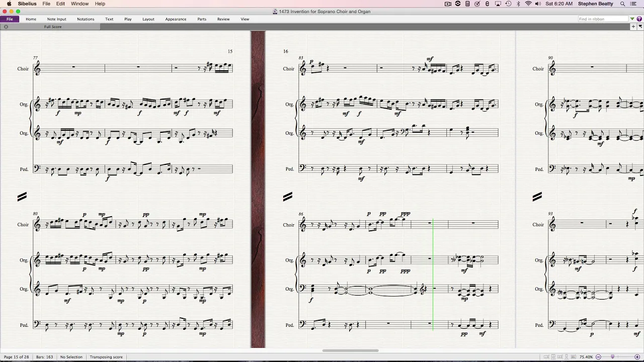Click bar number 83 on page 16
The height and width of the screenshot is (362, 644).
[301, 58]
